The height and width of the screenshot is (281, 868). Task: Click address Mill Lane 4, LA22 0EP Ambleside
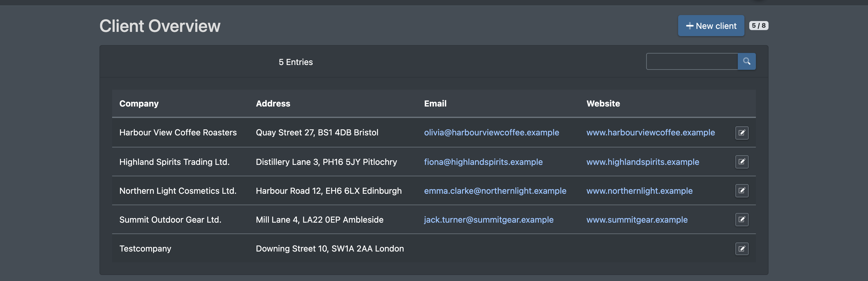[x=319, y=220]
